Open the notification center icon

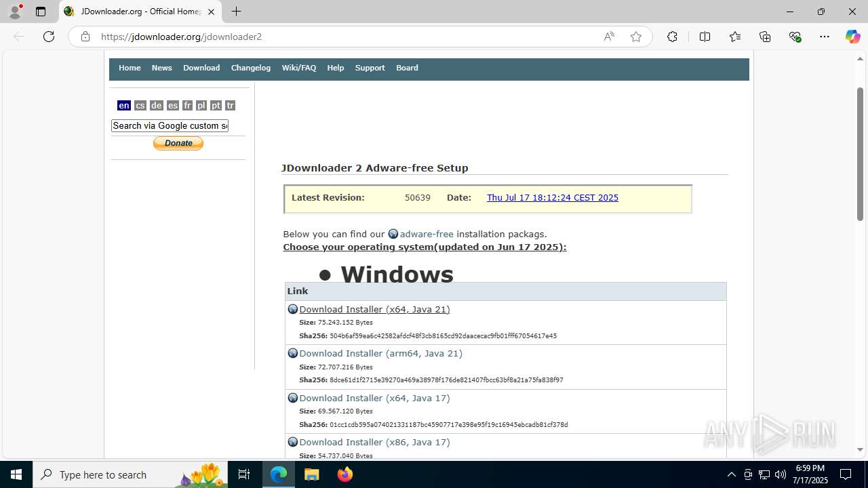point(846,474)
